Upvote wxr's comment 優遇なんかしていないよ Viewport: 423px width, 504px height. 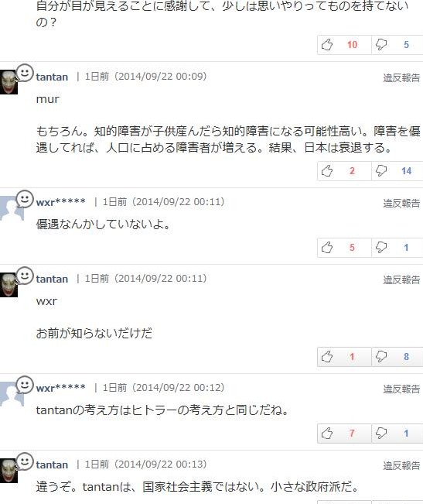[x=327, y=248]
